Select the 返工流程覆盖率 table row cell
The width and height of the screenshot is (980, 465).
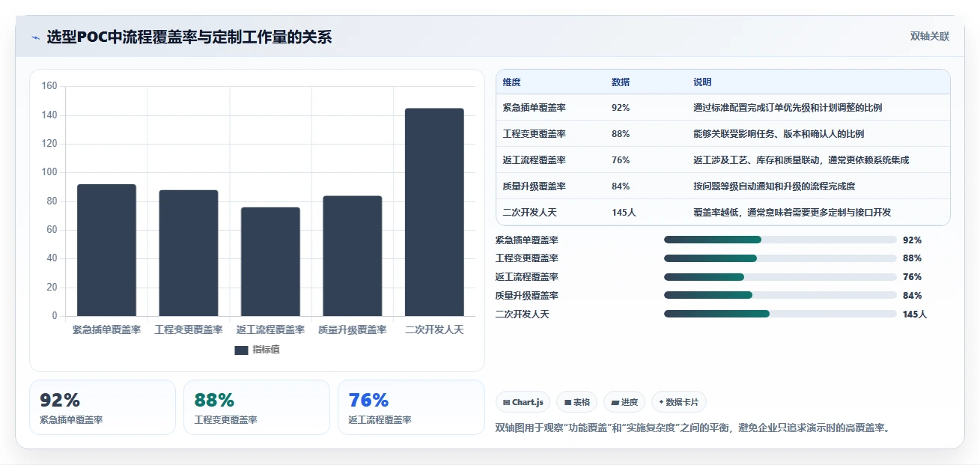click(x=535, y=160)
